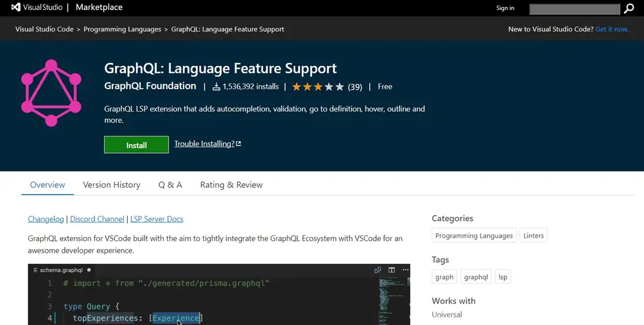Screen dimensions: 644x325
Task: Click the Programming Languages category tag
Action: point(474,236)
